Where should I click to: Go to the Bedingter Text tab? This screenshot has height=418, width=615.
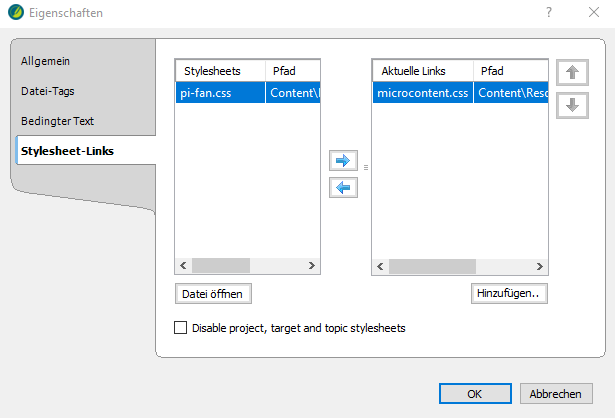point(58,121)
